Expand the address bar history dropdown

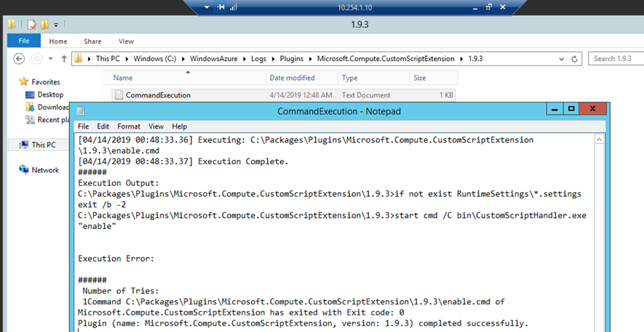pos(561,59)
